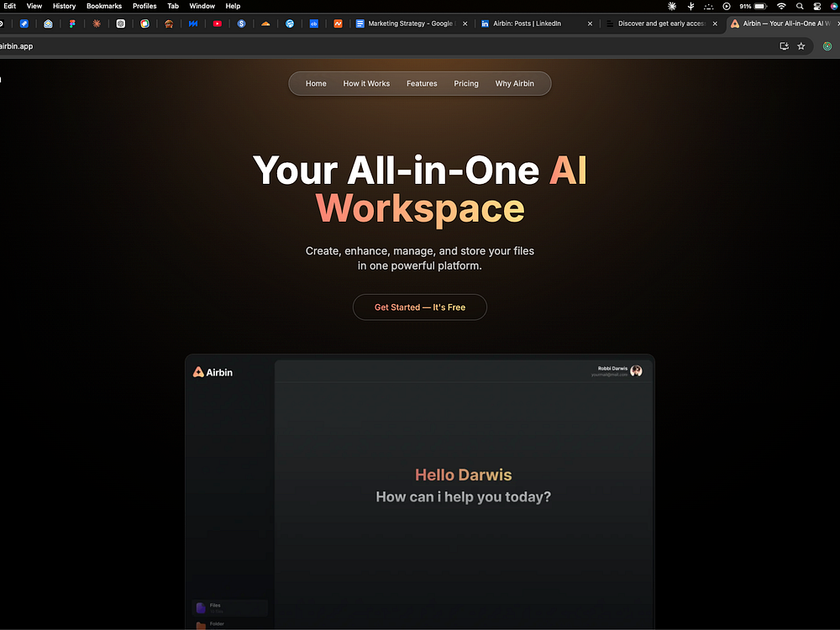Screen dimensions: 840x630
Task: Click the 'Hello Darwis' greeting text
Action: pos(464,475)
